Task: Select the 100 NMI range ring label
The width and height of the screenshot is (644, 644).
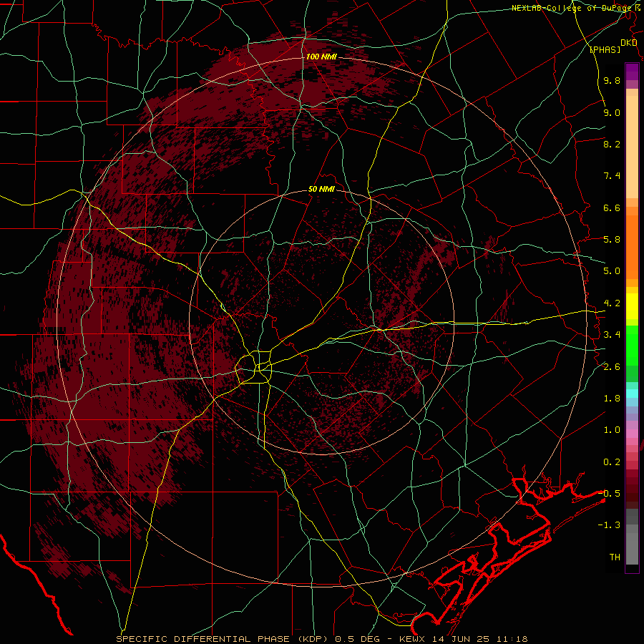Action: 321,57
